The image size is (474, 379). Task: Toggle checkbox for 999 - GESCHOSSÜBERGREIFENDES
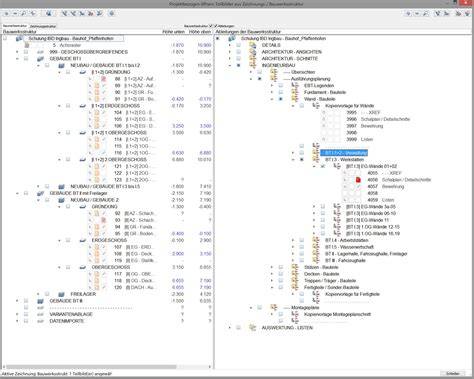[26, 52]
